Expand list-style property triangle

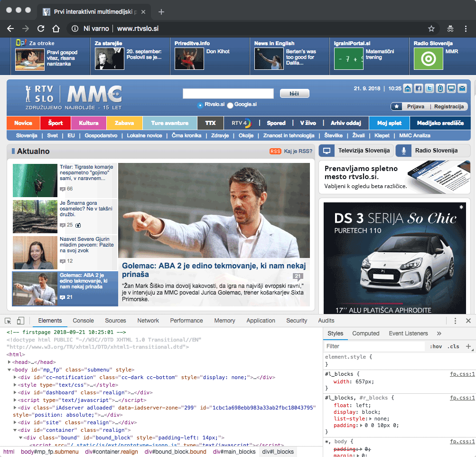371,419
